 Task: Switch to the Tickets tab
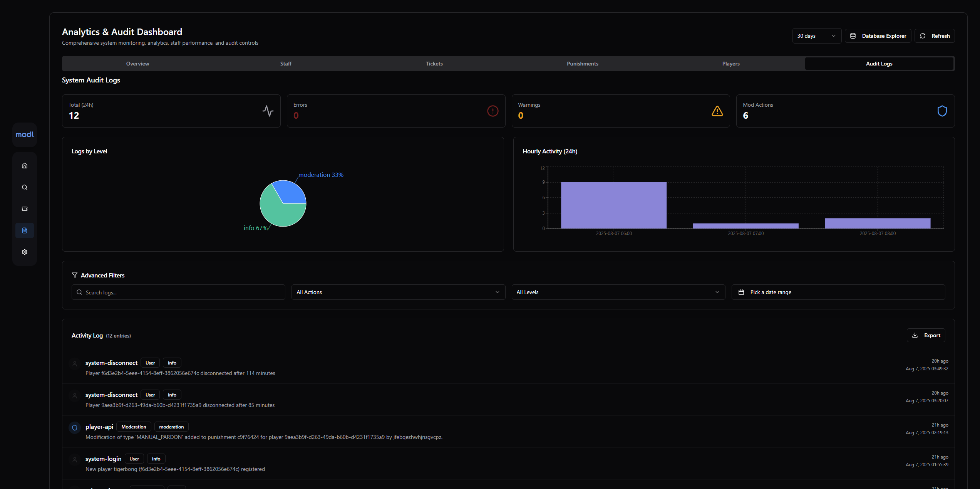pyautogui.click(x=434, y=64)
